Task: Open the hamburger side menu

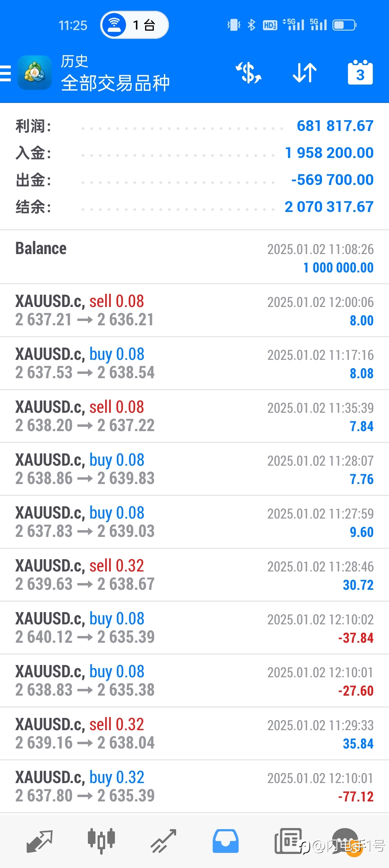Action: tap(5, 73)
